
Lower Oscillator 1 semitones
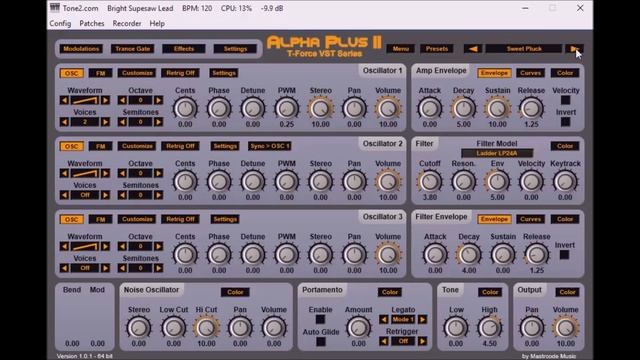tap(122, 122)
